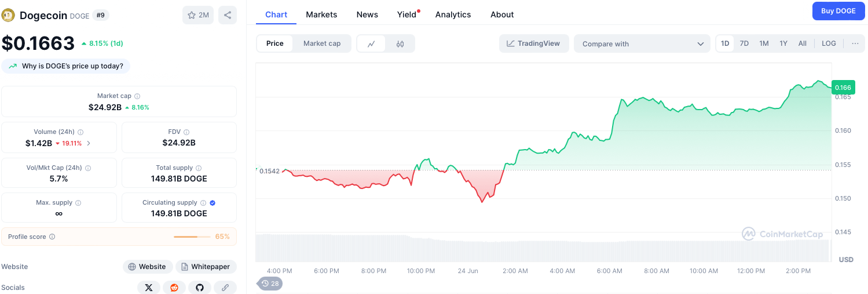The height and width of the screenshot is (294, 868).
Task: Open the About tab
Action: [502, 14]
